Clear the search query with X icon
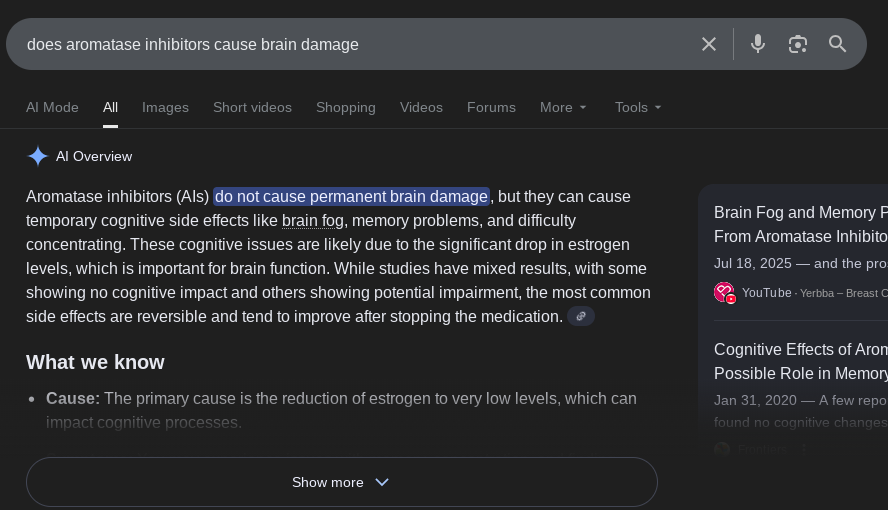This screenshot has height=510, width=888. pos(709,44)
